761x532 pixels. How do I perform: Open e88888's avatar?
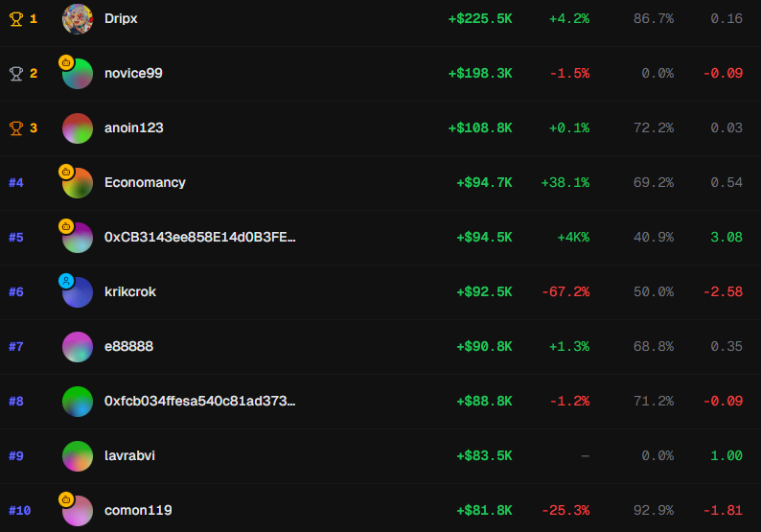[78, 347]
